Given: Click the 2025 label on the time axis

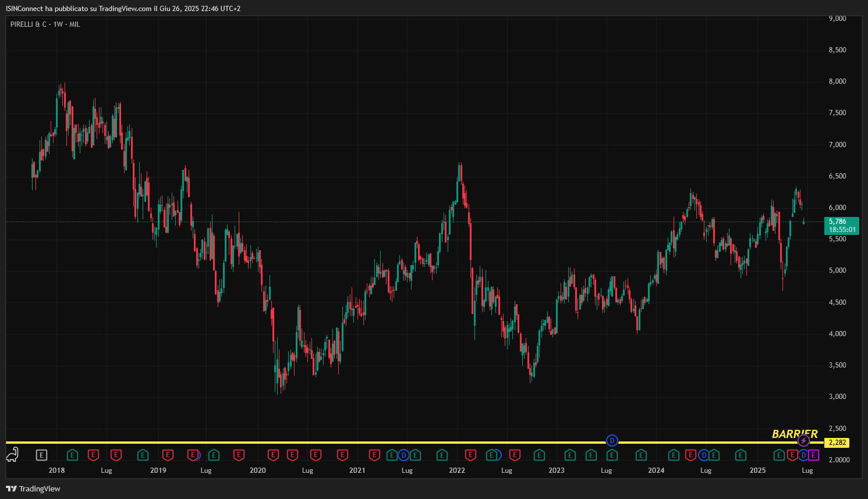Looking at the screenshot, I should pos(757,471).
